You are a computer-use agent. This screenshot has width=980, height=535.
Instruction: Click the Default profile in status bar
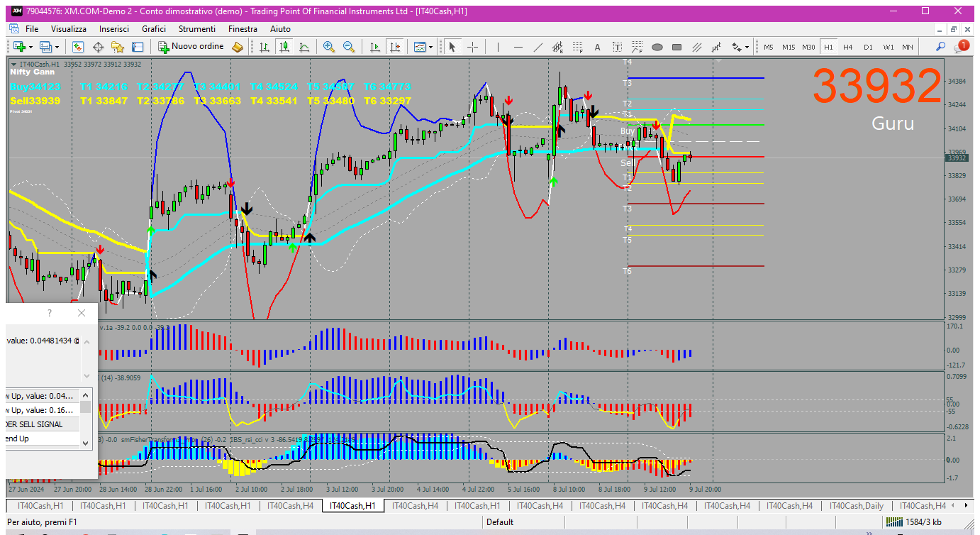coord(500,522)
